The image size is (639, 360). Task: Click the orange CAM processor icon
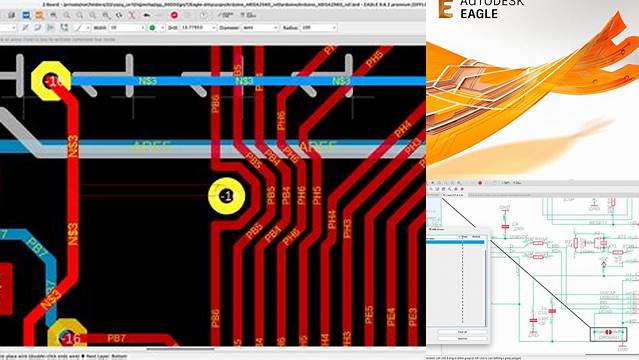click(39, 15)
